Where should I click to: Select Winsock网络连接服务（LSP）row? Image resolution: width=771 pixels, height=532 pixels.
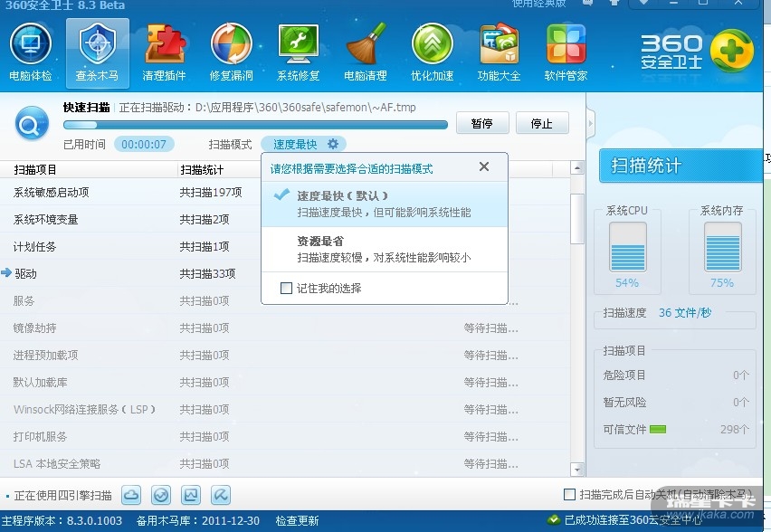coord(285,409)
